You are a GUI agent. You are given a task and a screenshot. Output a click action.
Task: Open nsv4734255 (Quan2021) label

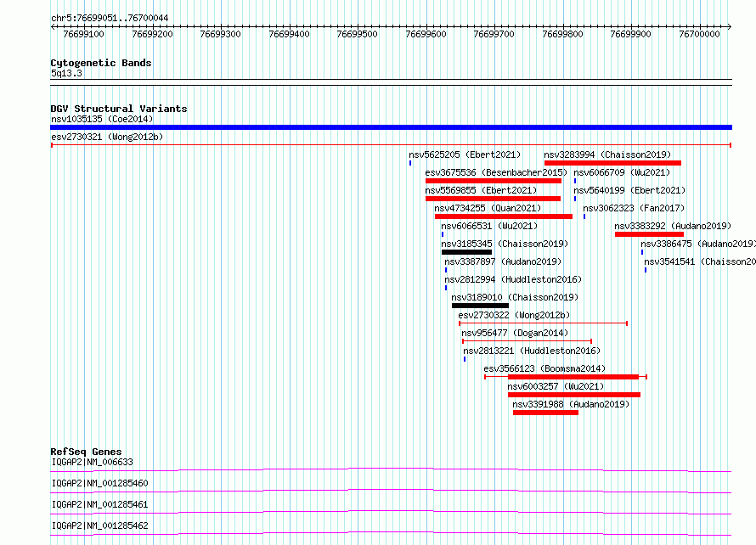pyautogui.click(x=488, y=208)
